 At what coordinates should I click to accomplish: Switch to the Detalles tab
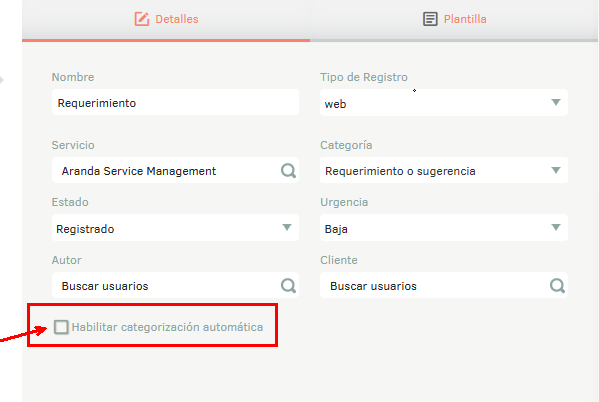pyautogui.click(x=166, y=19)
